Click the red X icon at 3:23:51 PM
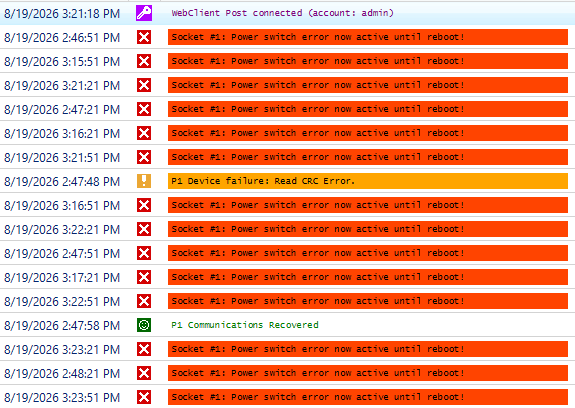This screenshot has width=575, height=408. click(x=144, y=397)
